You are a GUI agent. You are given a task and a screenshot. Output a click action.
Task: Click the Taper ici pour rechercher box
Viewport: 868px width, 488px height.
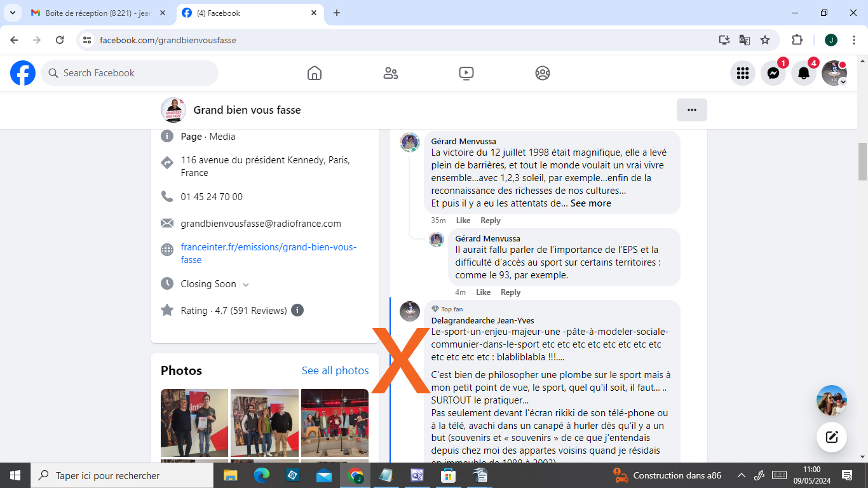pyautogui.click(x=122, y=475)
